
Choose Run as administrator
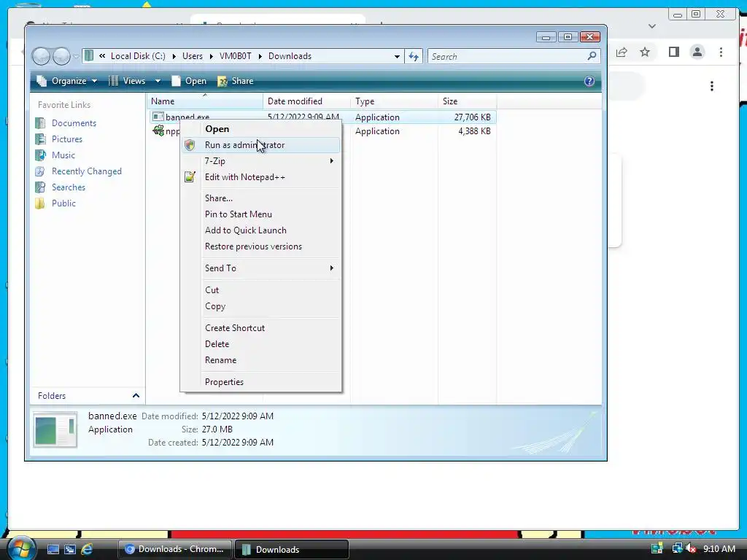(261, 145)
